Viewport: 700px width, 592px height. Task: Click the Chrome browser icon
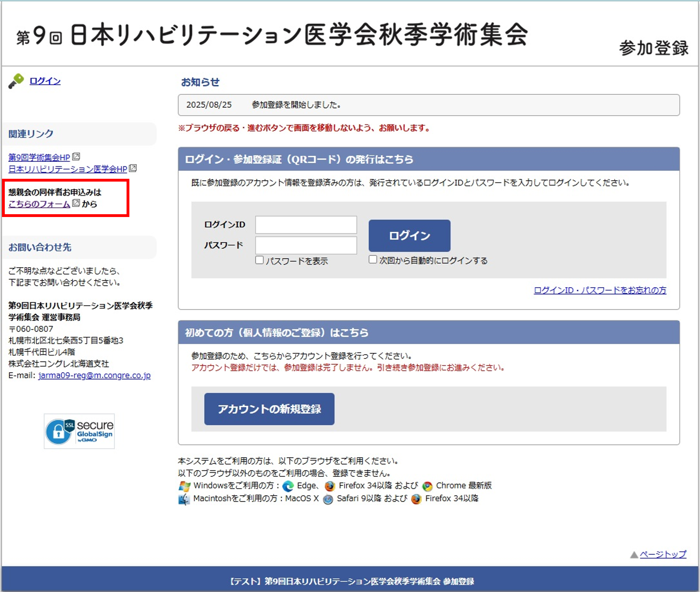427,486
